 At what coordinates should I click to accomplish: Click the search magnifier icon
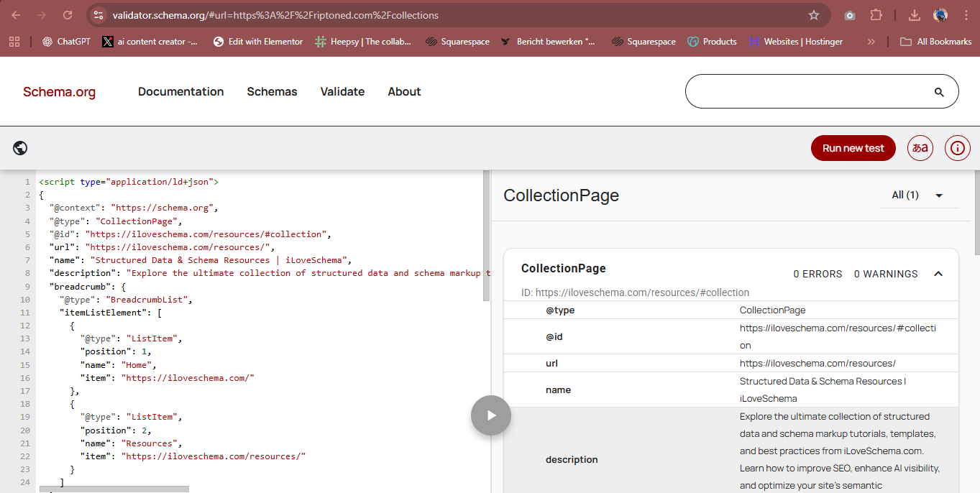939,92
